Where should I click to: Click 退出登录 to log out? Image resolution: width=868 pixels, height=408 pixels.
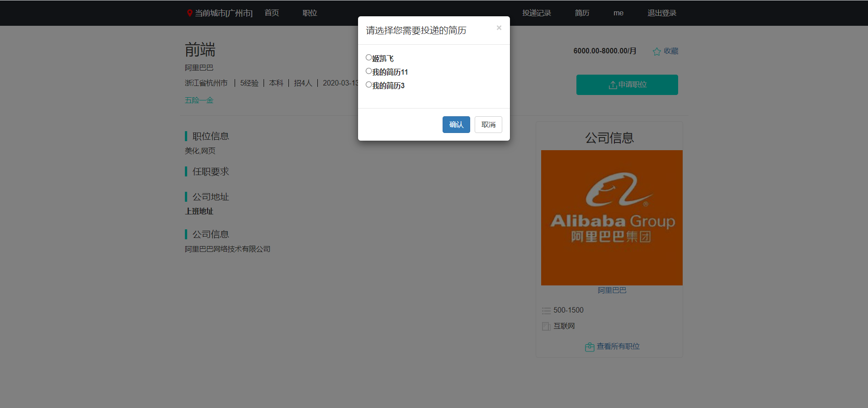[662, 13]
